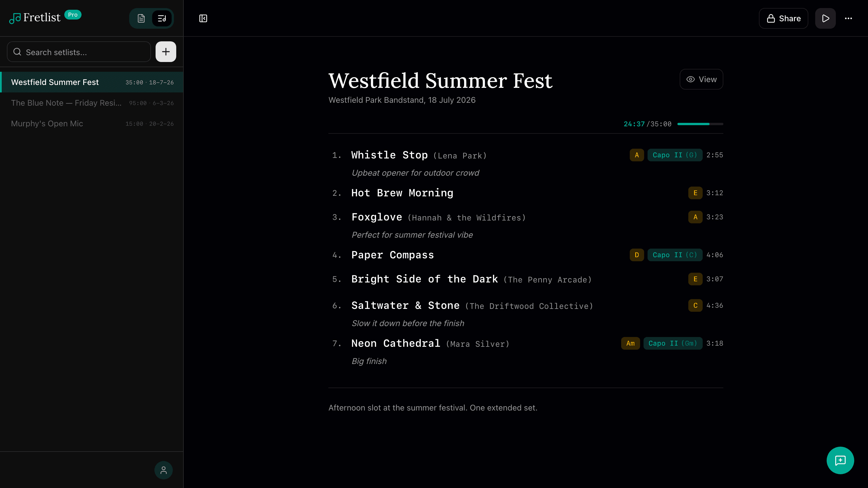
Task: Click the Fretlist music note logo
Action: [x=15, y=18]
